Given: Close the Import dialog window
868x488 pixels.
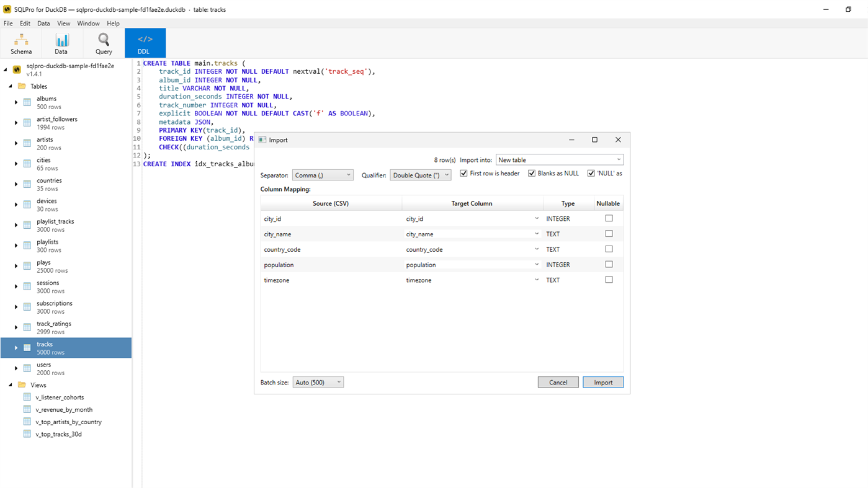Looking at the screenshot, I should pos(618,140).
